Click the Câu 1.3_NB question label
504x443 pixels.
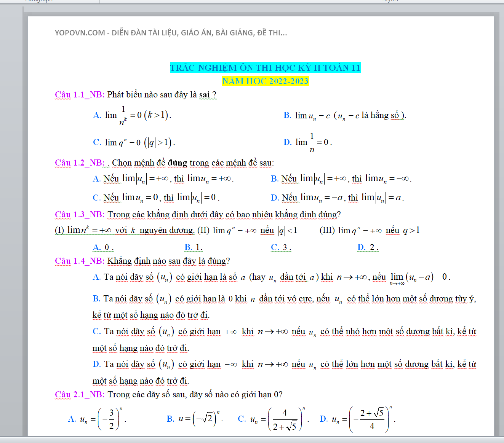[x=79, y=215]
